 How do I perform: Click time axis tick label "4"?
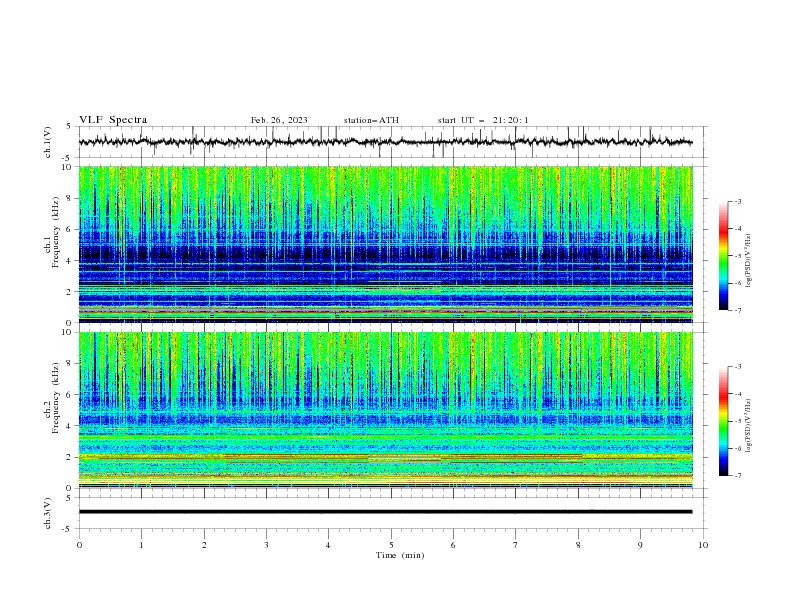[x=329, y=545]
